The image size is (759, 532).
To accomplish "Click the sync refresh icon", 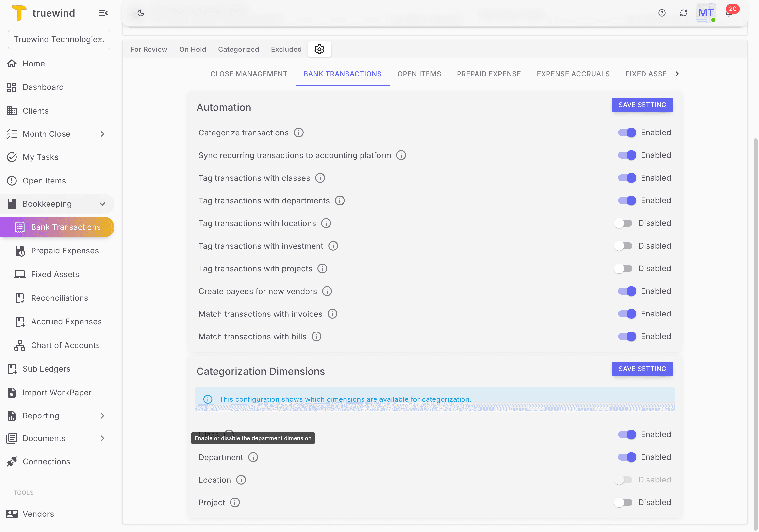I will click(x=684, y=13).
